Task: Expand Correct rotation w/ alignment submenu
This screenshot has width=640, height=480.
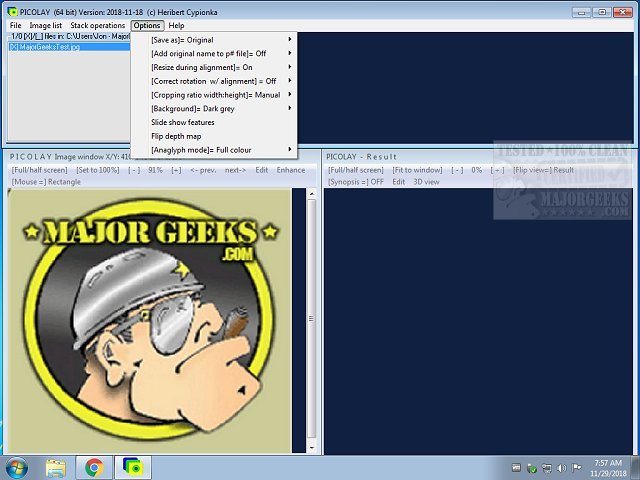Action: [x=214, y=81]
